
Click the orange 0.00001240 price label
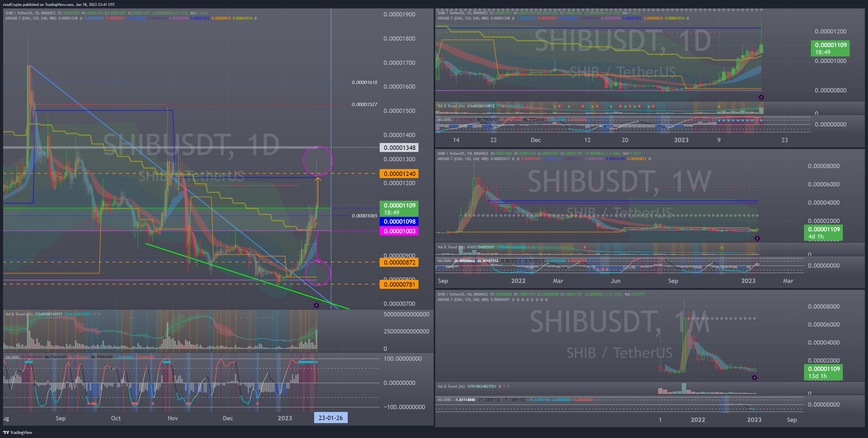point(399,174)
